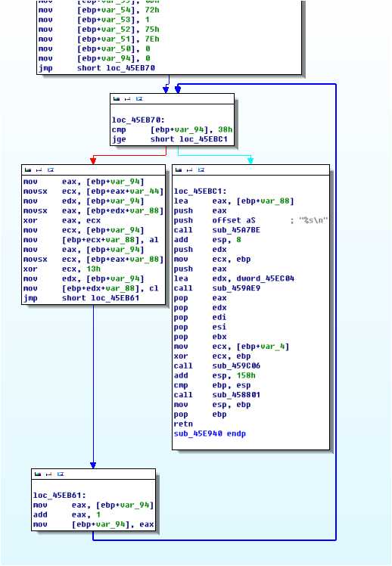The height and width of the screenshot is (566, 392).
Task: Click the sub_458801 function reference
Action: pos(236,395)
